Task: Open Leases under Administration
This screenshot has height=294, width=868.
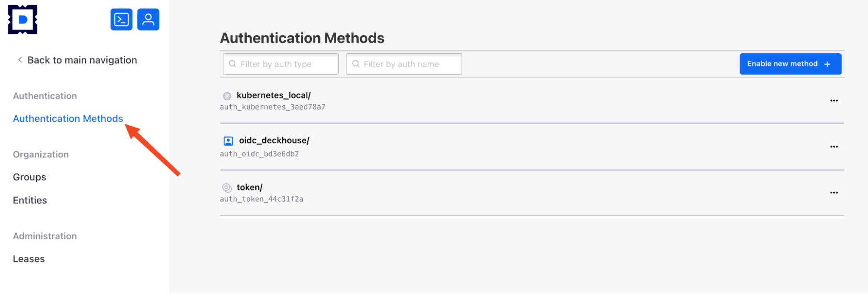Action: [x=29, y=259]
